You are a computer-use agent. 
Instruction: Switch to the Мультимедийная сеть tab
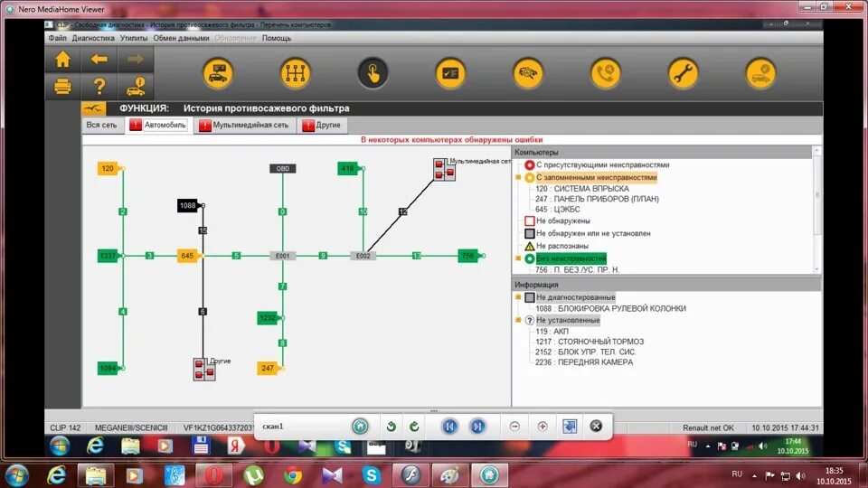(x=244, y=125)
